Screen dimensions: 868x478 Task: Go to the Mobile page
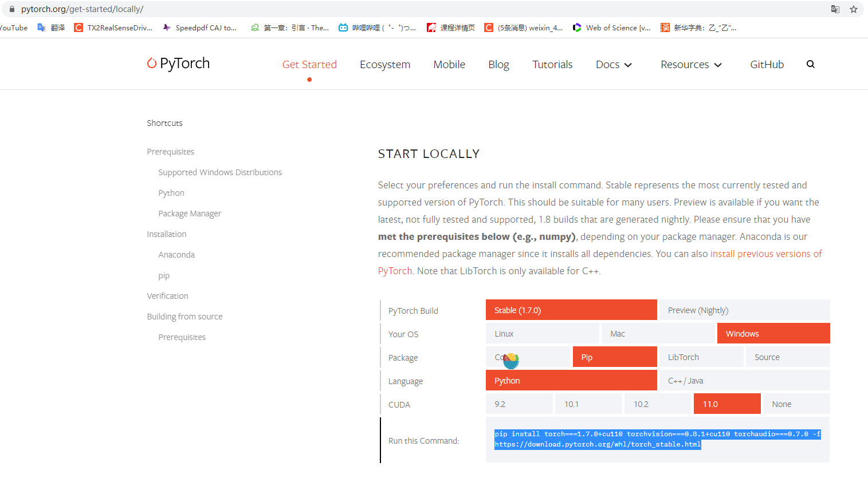[449, 65]
